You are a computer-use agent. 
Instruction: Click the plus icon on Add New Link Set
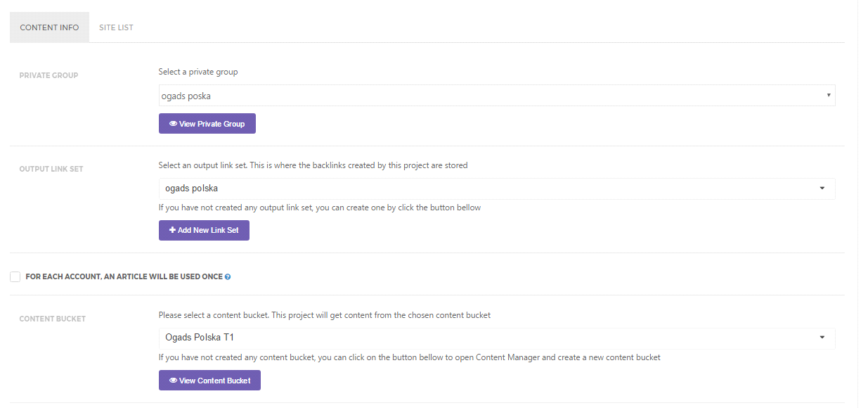(172, 230)
